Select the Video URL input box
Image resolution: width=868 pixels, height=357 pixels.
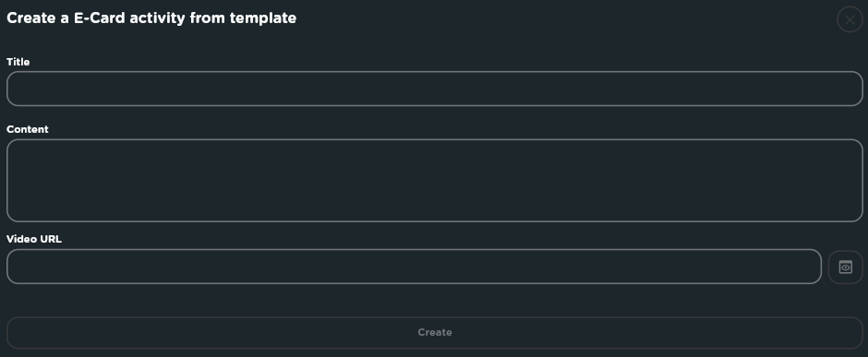pyautogui.click(x=414, y=267)
